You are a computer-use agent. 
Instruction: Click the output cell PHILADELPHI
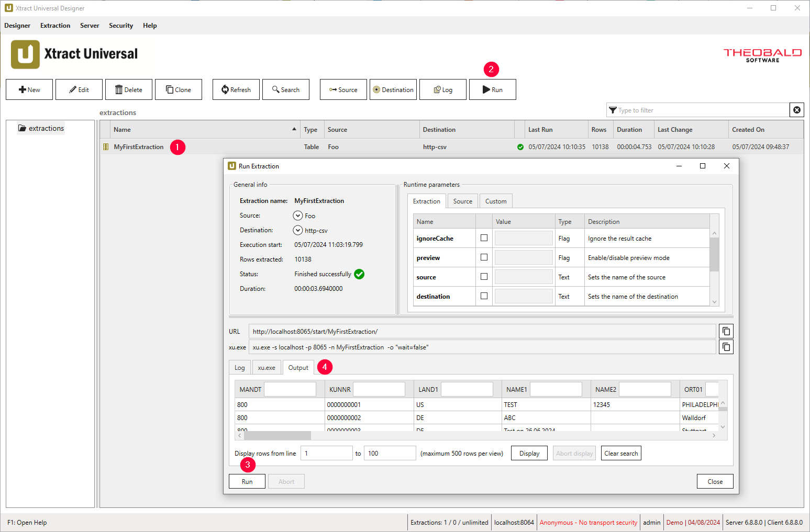(x=700, y=404)
